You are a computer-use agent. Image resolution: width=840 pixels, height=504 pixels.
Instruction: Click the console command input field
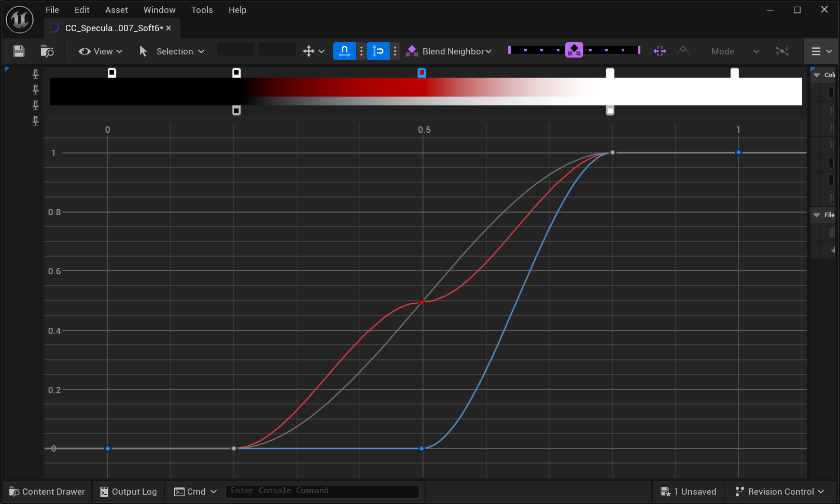click(321, 491)
